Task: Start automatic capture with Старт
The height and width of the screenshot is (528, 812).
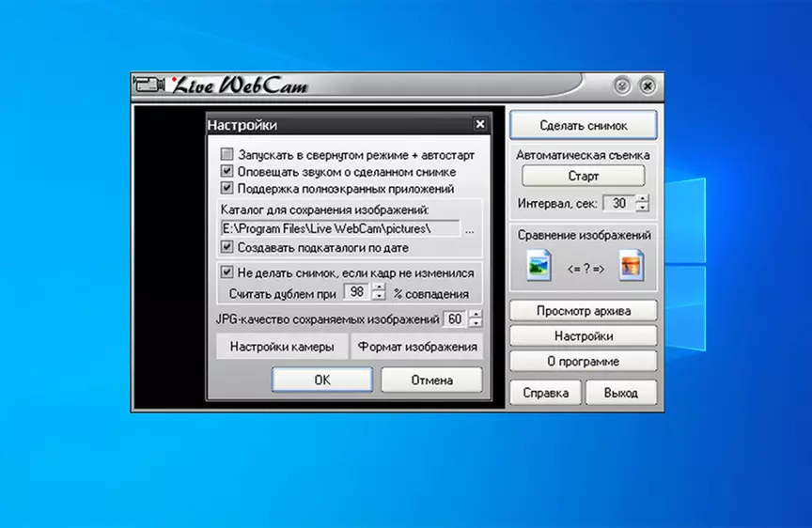Action: 583,176
